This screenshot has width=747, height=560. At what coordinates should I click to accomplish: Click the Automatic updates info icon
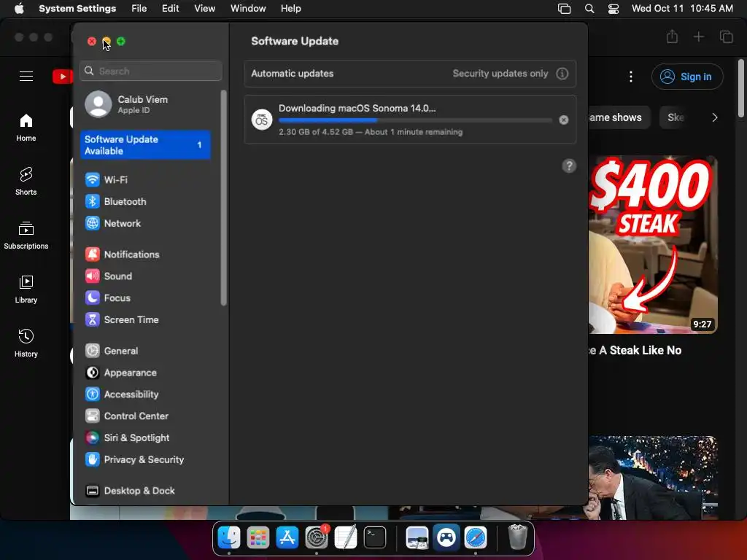[562, 74]
